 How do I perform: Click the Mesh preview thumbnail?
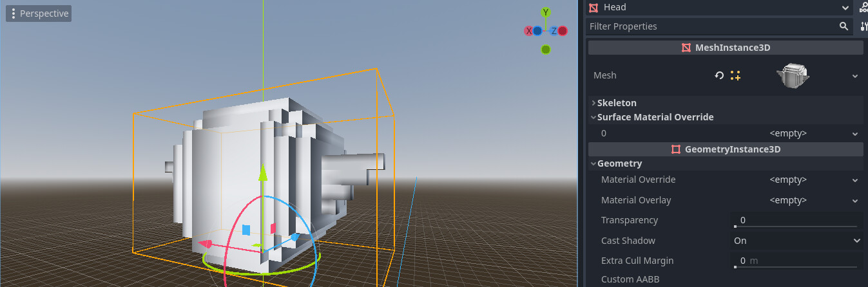793,75
